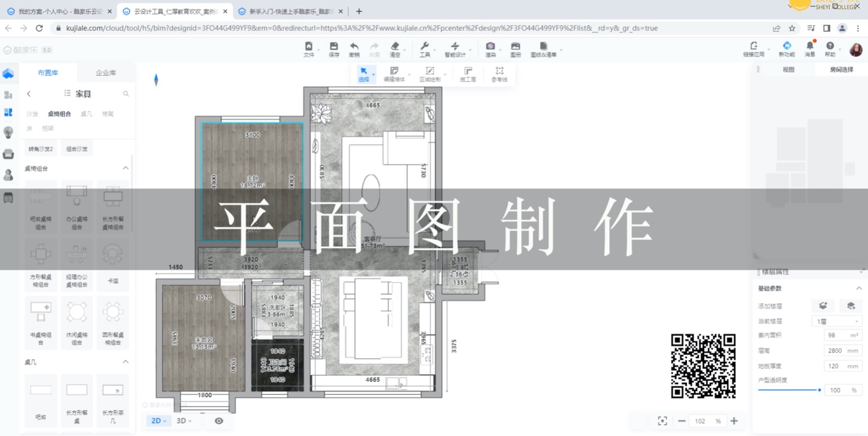Viewport: 868px width, 436px height.
Task: Click the 撤销 undo arrow
Action: (354, 47)
